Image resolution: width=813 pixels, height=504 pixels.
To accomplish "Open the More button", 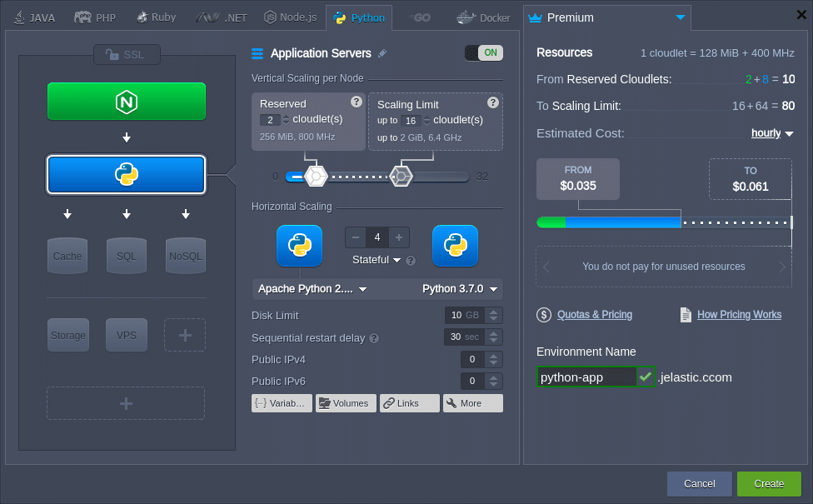I will 473,403.
